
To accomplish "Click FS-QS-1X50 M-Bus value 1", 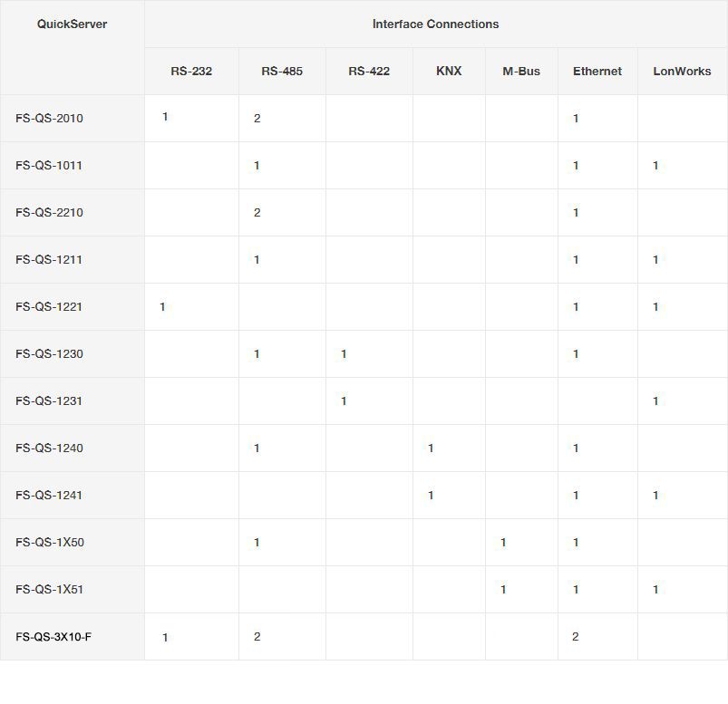I will 503,543.
